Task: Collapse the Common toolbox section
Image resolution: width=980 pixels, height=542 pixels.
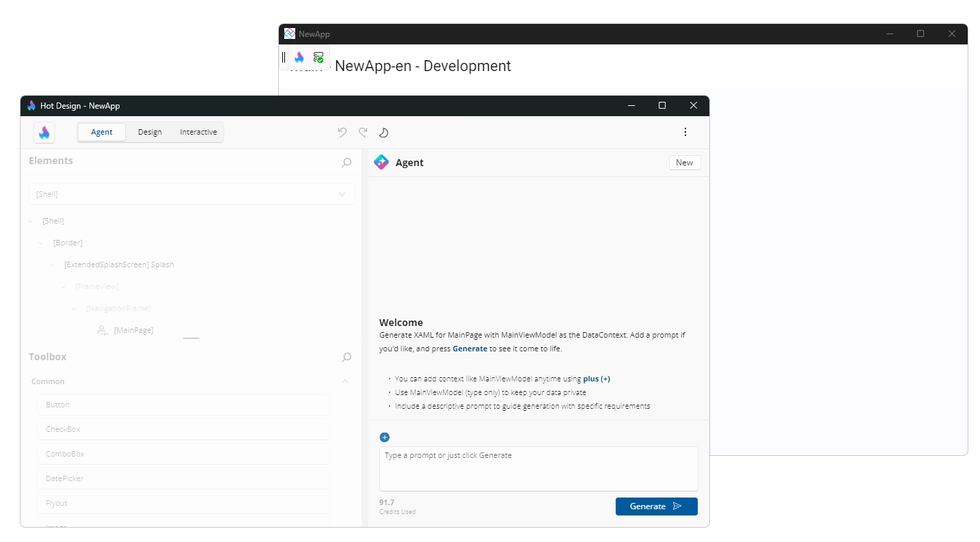Action: [345, 381]
